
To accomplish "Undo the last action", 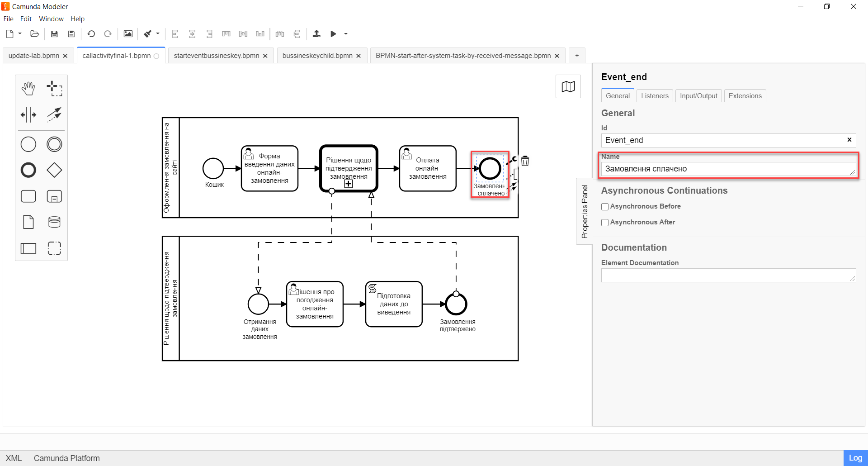I will [x=91, y=34].
